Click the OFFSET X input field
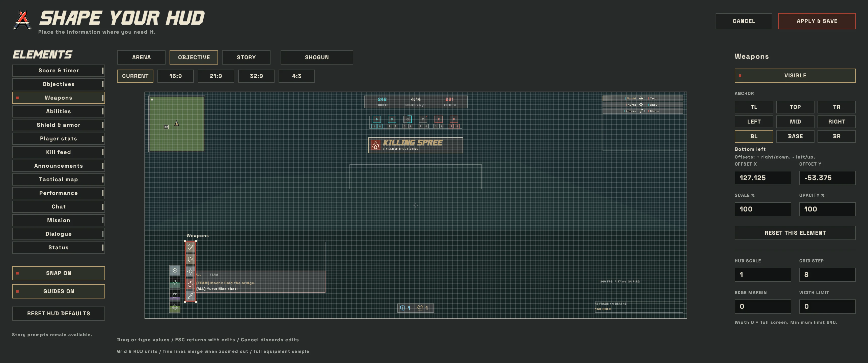 (x=763, y=178)
